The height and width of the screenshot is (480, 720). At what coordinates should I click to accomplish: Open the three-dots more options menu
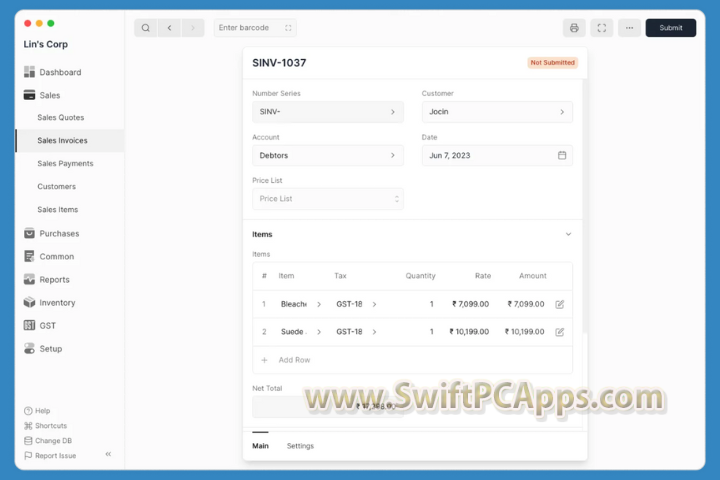pos(629,28)
